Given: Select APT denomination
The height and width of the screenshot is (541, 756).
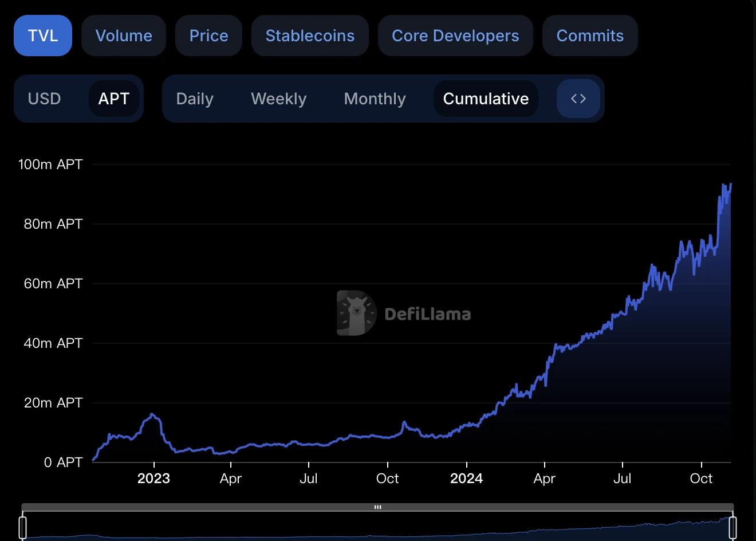Looking at the screenshot, I should click(x=113, y=99).
